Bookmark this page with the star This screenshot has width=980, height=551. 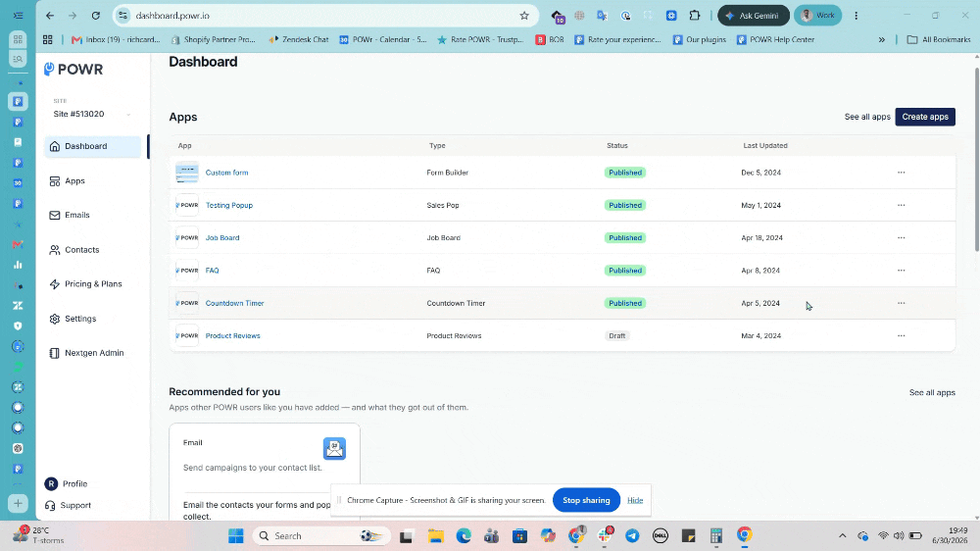523,16
